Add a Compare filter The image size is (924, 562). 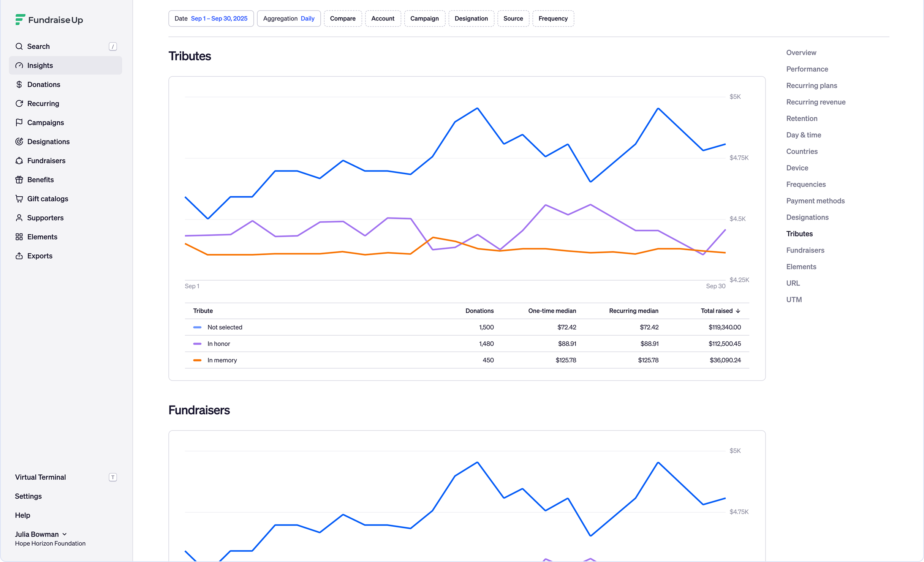[343, 19]
